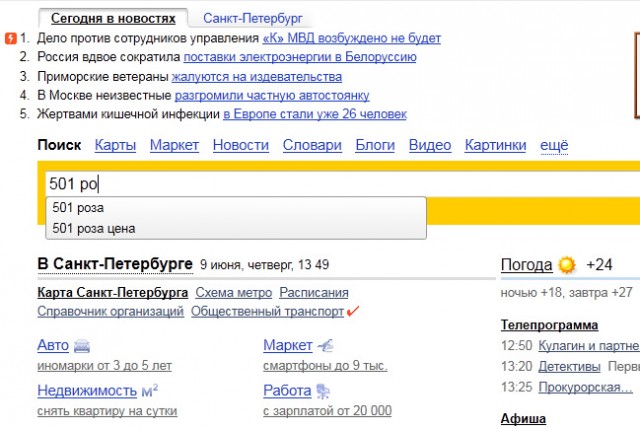Open TV show Прокурорская
This screenshot has width=640, height=429.
586,387
